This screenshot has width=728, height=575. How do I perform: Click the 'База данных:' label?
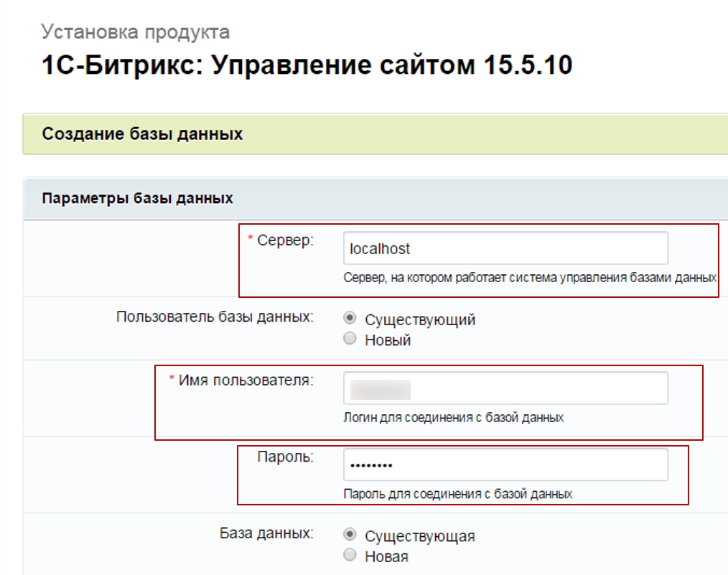266,533
